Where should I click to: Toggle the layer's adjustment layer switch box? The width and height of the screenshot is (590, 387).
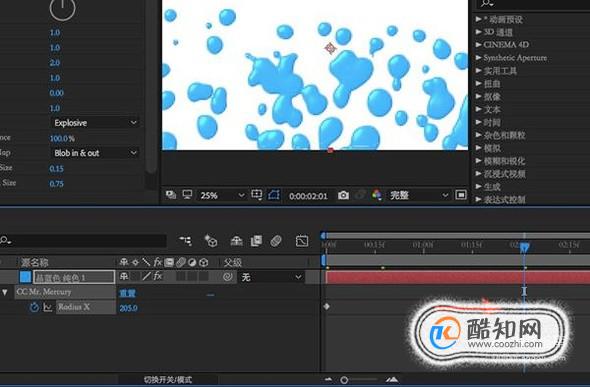(x=192, y=276)
